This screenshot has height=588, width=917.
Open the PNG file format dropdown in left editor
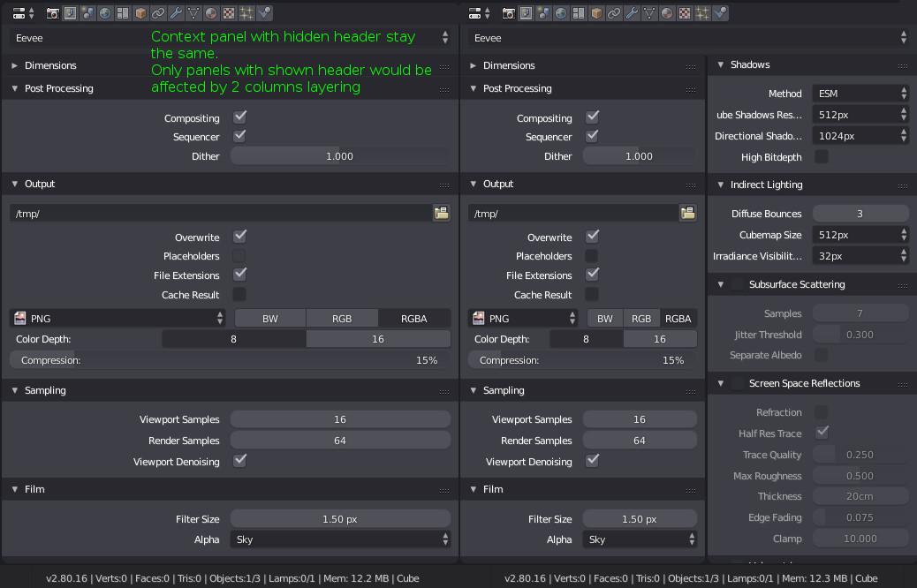118,318
